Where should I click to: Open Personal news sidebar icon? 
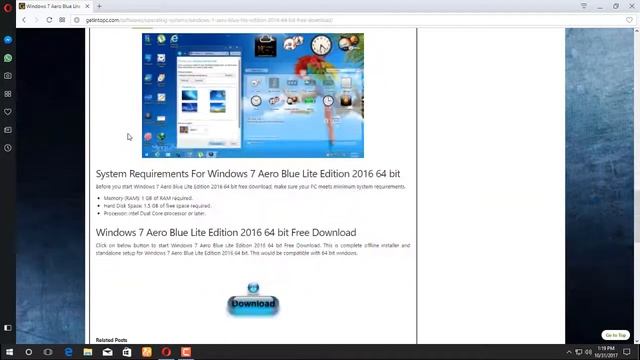8,130
